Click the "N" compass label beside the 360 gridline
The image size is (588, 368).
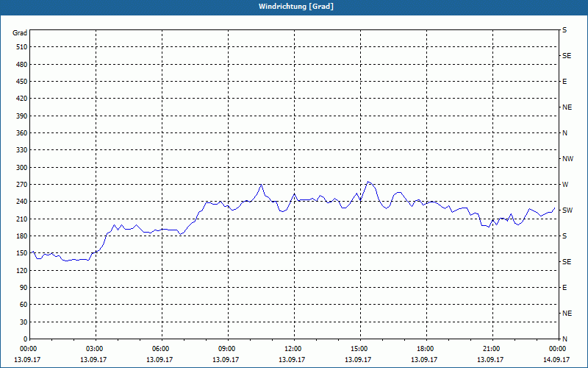pyautogui.click(x=565, y=133)
